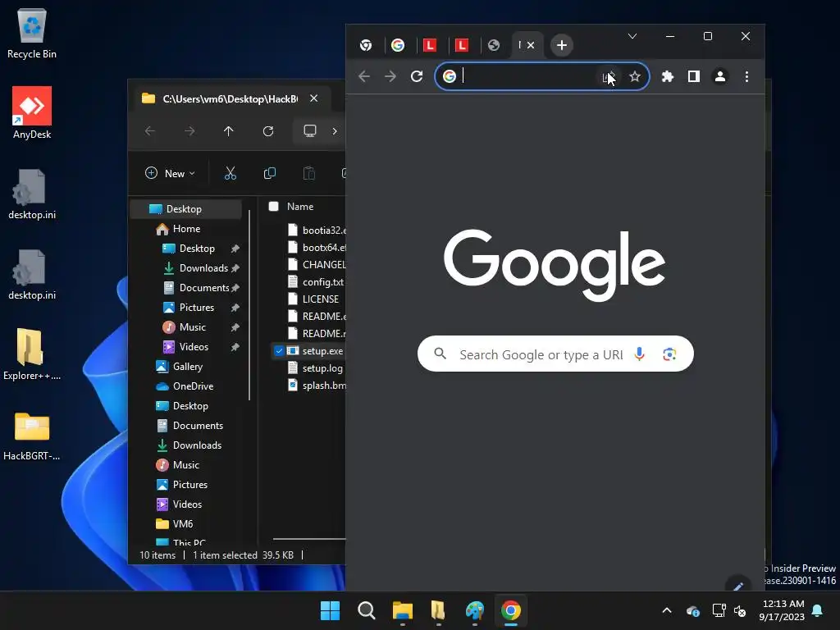Select the bootia32 file
840x630 pixels.
coord(324,231)
